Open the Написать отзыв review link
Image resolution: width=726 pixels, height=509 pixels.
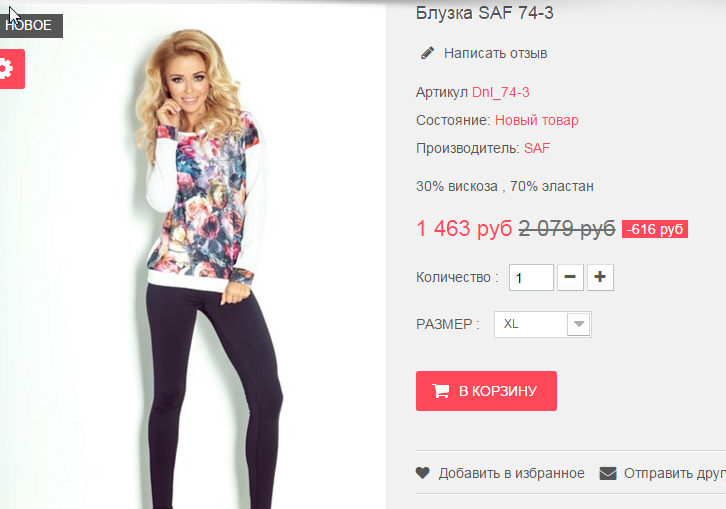tap(495, 53)
